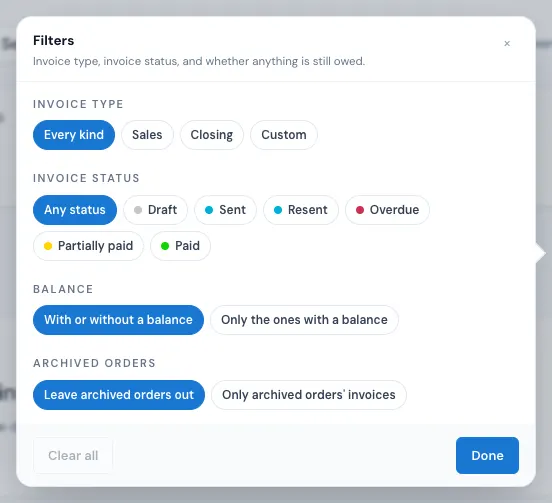The height and width of the screenshot is (503, 552).
Task: Choose the Closing invoice type chip
Action: 212,135
